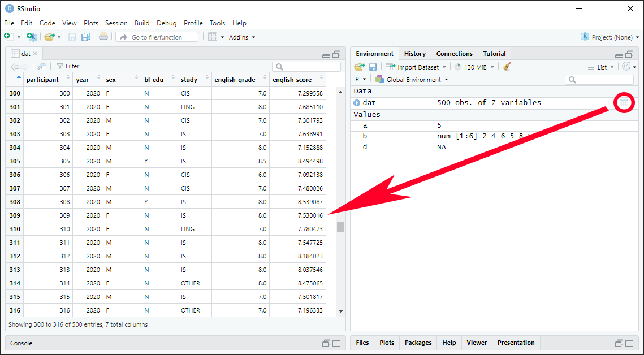The image size is (644, 355).
Task: Open the data viewer grid icon for dat
Action: pyautogui.click(x=624, y=103)
